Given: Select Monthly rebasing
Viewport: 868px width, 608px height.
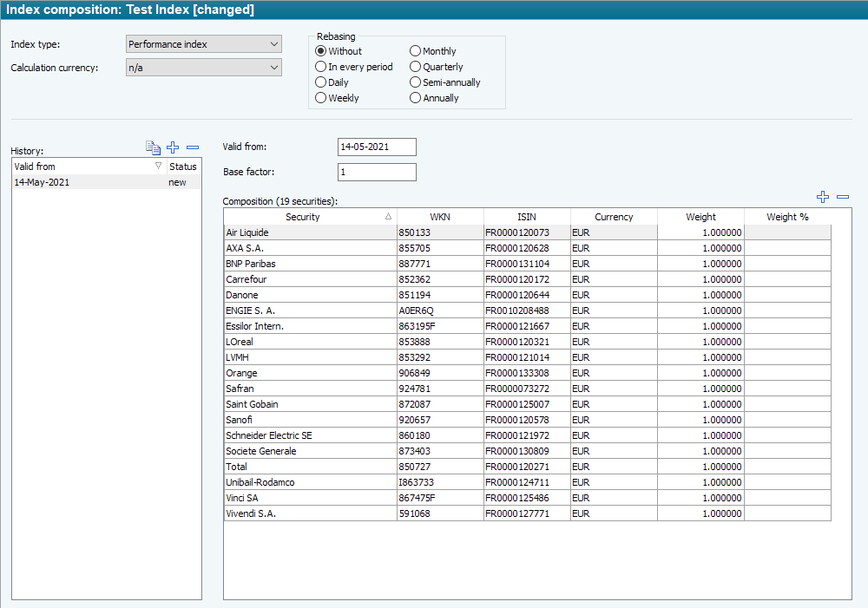Looking at the screenshot, I should 416,51.
